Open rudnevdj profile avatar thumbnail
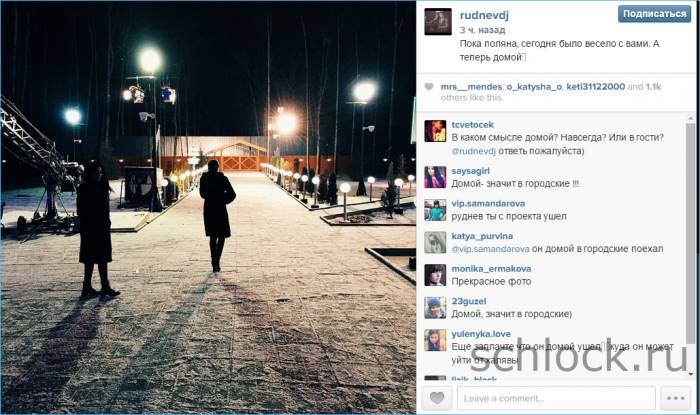 [x=438, y=21]
